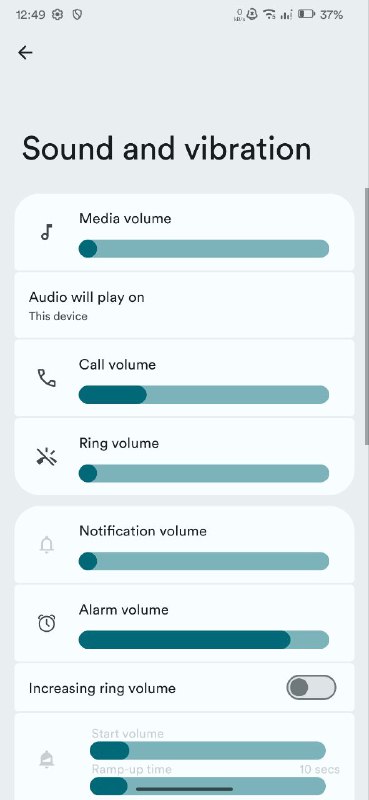This screenshot has height=800, width=369.
Task: Tap the media volume music note icon
Action: click(x=46, y=233)
